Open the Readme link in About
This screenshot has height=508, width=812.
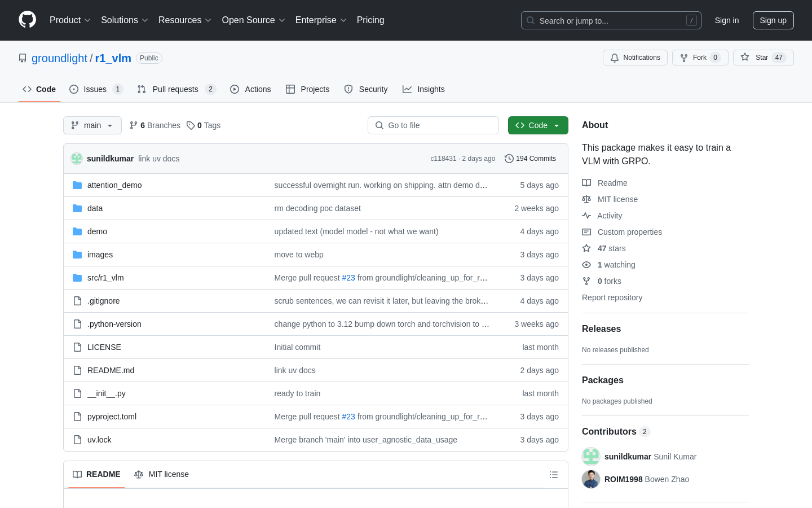604,183
